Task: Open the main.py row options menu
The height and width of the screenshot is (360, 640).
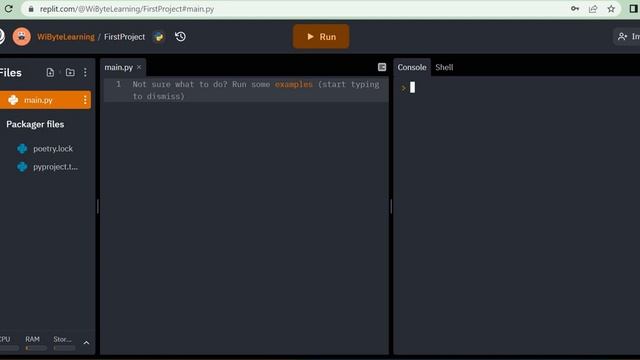Action: tap(85, 100)
